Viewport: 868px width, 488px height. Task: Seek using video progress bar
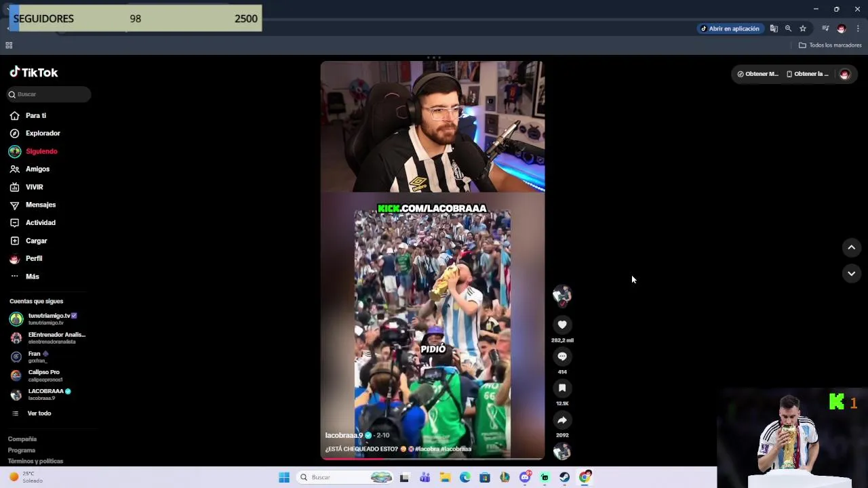tap(433, 459)
